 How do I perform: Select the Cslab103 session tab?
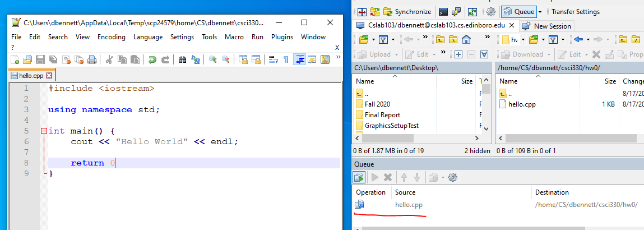tap(435, 25)
